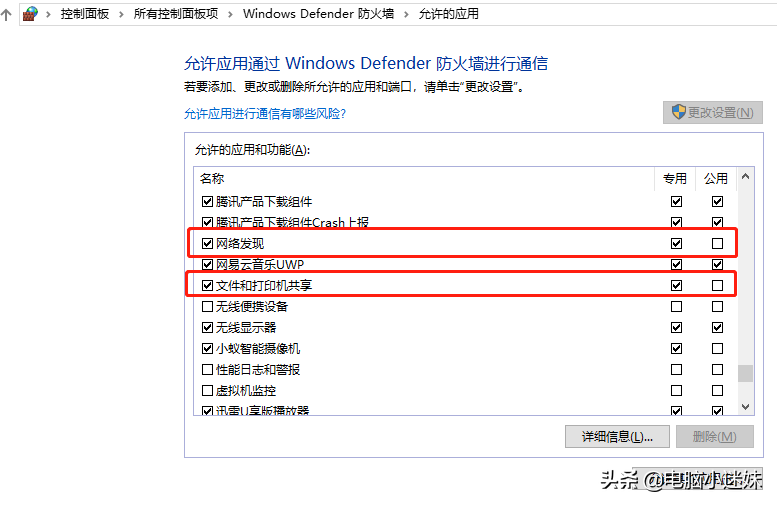Go to Windows Defender 防火墙 breadcrumb
Image resolution: width=777 pixels, height=505 pixels.
pyautogui.click(x=318, y=14)
